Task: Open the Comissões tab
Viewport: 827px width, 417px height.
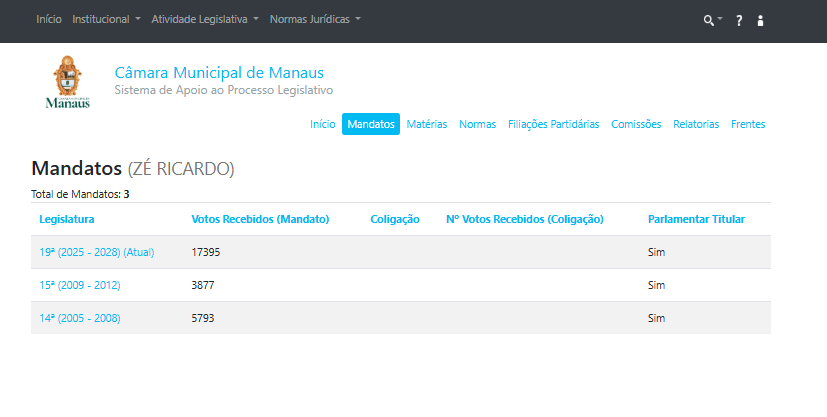Action: tap(636, 124)
